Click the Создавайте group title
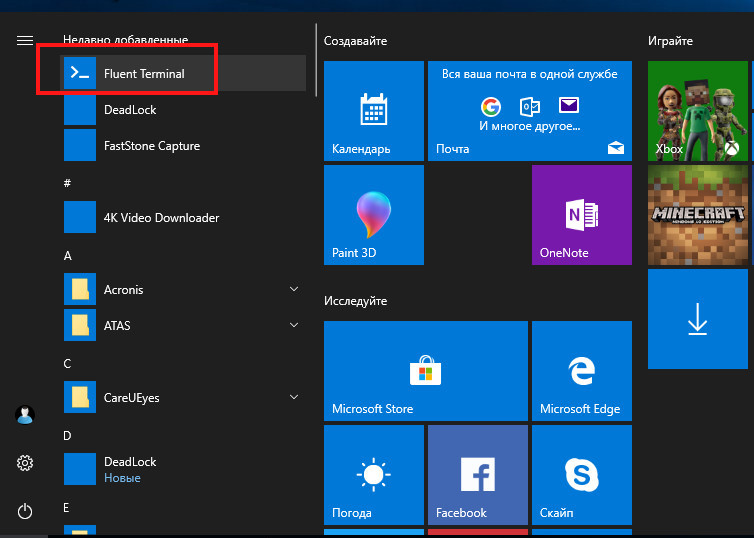This screenshot has width=754, height=538. click(x=355, y=41)
